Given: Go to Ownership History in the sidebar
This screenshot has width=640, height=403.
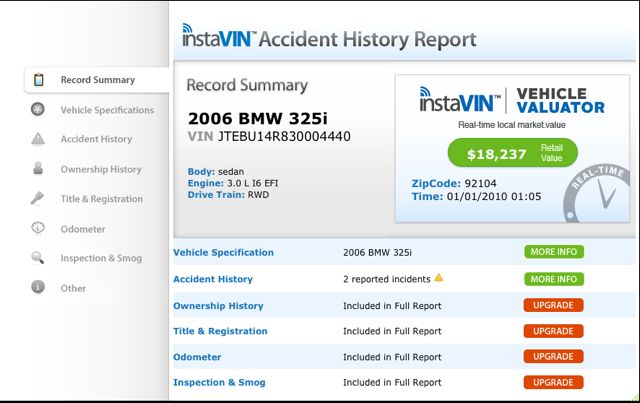Looking at the screenshot, I should (x=101, y=169).
